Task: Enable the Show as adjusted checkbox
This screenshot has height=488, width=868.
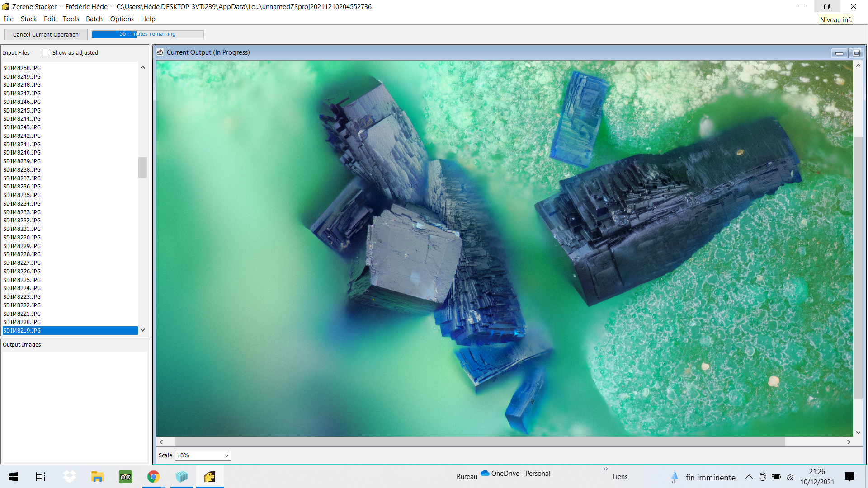Action: (x=47, y=53)
